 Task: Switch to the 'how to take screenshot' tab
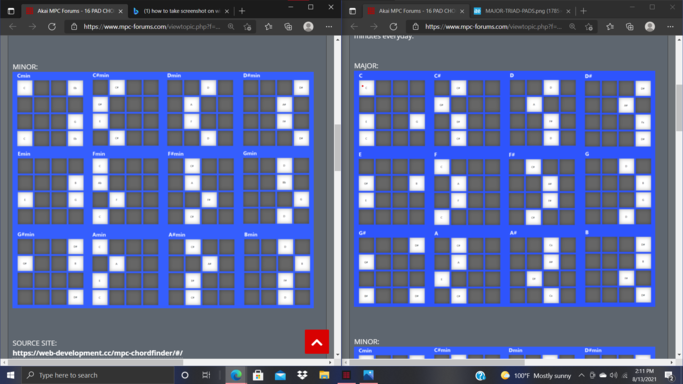click(x=181, y=11)
